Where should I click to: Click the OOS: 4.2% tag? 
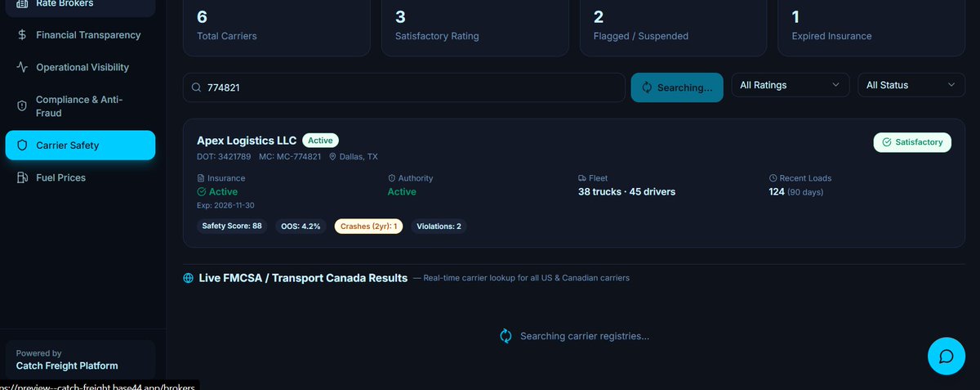pos(300,226)
